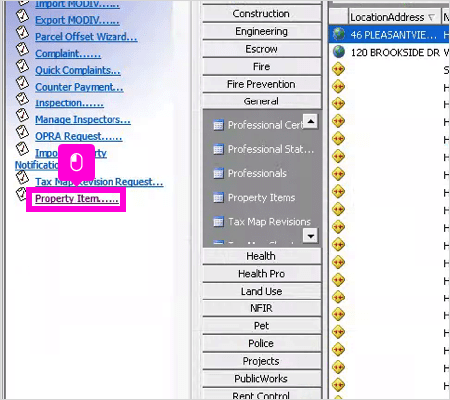Expand the Fire Prevention category section
This screenshot has height=400, width=450.
pyautogui.click(x=262, y=84)
